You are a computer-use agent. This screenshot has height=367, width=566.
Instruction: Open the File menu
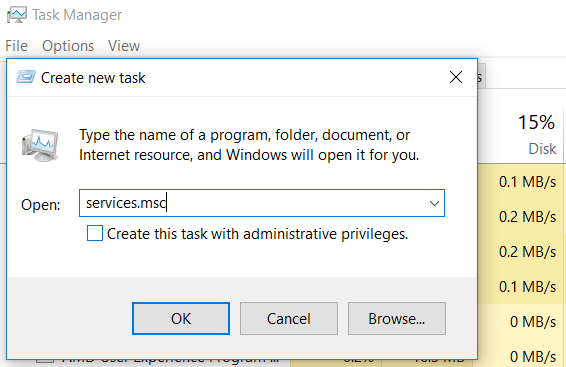pos(17,46)
